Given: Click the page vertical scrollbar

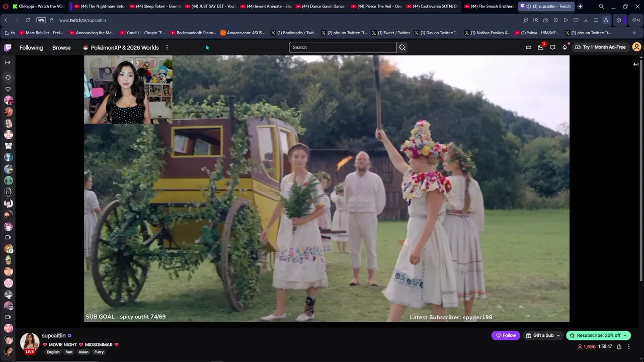Looking at the screenshot, I should point(641,171).
